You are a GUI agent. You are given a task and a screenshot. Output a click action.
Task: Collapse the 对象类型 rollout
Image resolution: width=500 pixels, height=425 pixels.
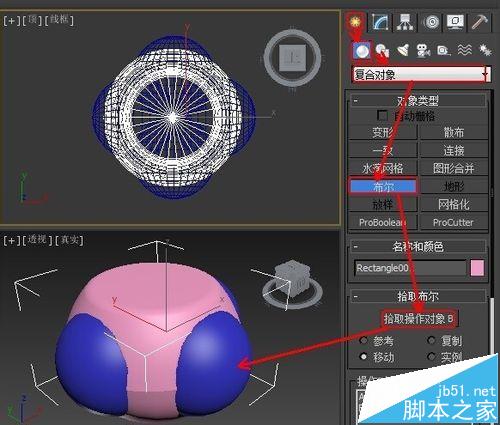coord(418,101)
